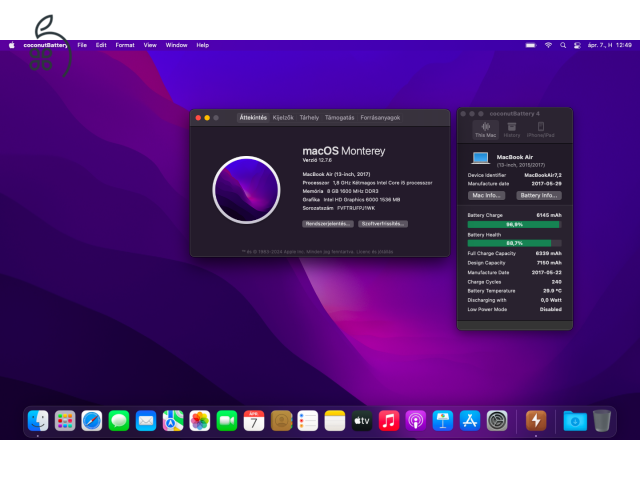Click Full Charge Capacity value
This screenshot has width=640, height=480.
pos(549,253)
